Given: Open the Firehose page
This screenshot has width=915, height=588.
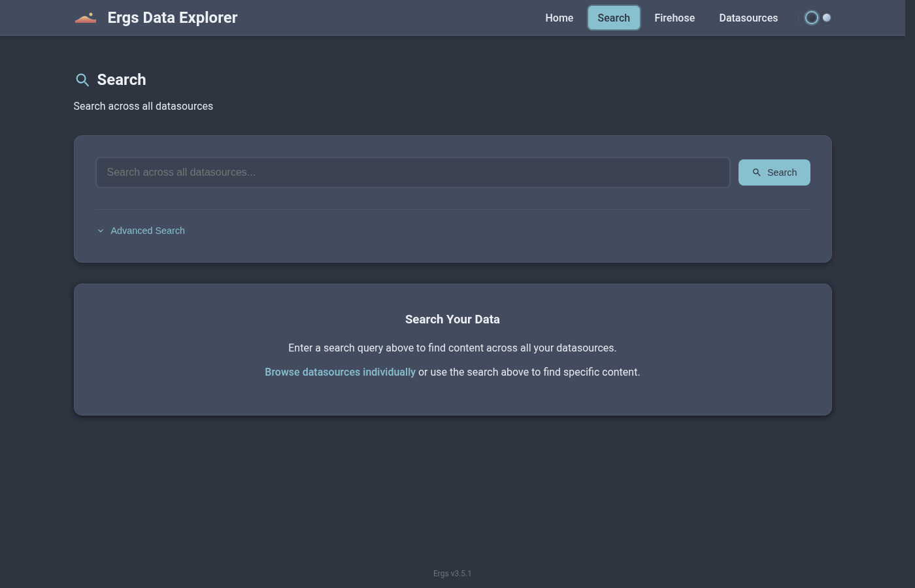Looking at the screenshot, I should [x=674, y=18].
